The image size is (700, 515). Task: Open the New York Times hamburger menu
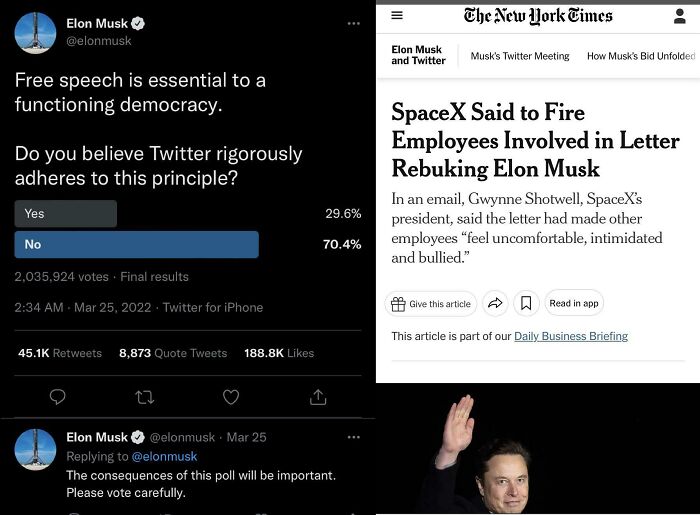tap(397, 16)
